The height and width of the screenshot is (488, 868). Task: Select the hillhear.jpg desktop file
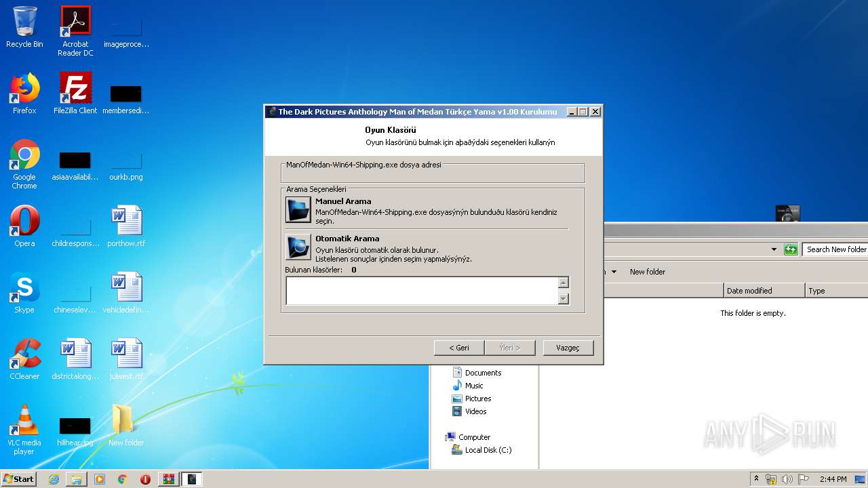click(75, 432)
